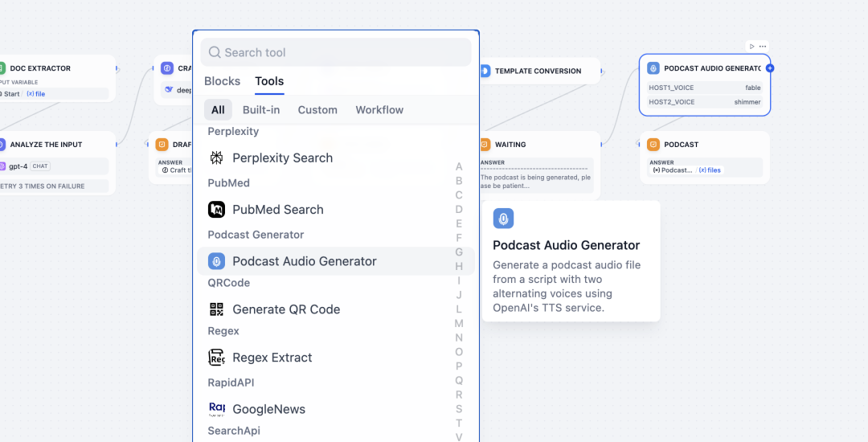Jump to letter E in index
The width and height of the screenshot is (868, 442).
pyautogui.click(x=459, y=223)
